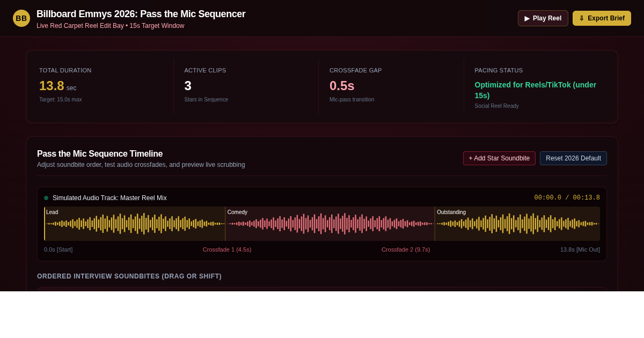Add a star soundbite
Image resolution: width=644 pixels, height=338 pixels.
tap(499, 158)
